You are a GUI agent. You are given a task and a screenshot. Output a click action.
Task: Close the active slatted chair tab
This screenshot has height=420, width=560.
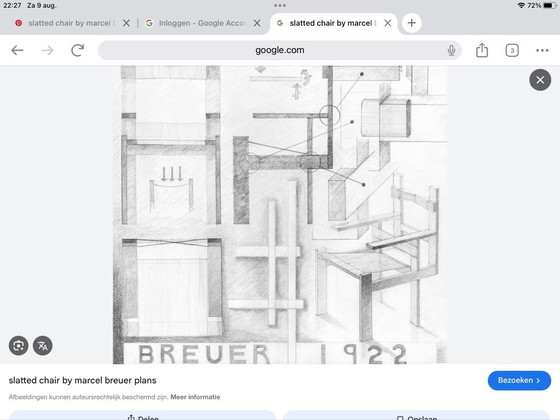pyautogui.click(x=388, y=23)
